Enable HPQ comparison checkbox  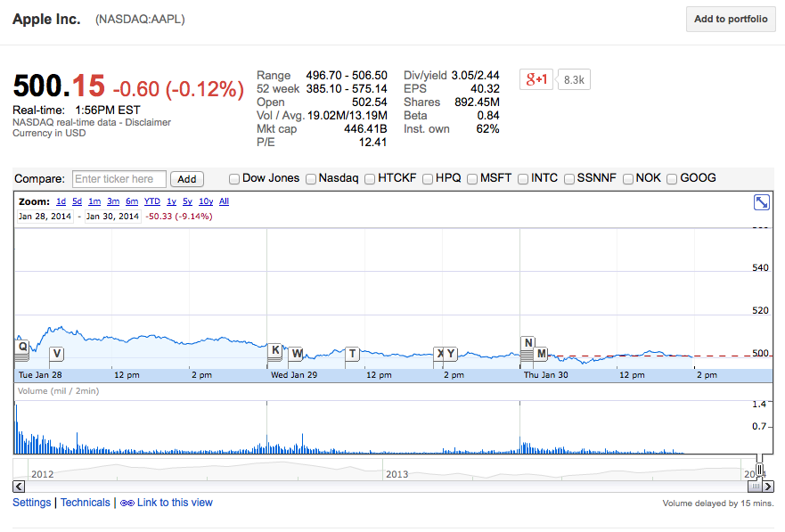[428, 178]
